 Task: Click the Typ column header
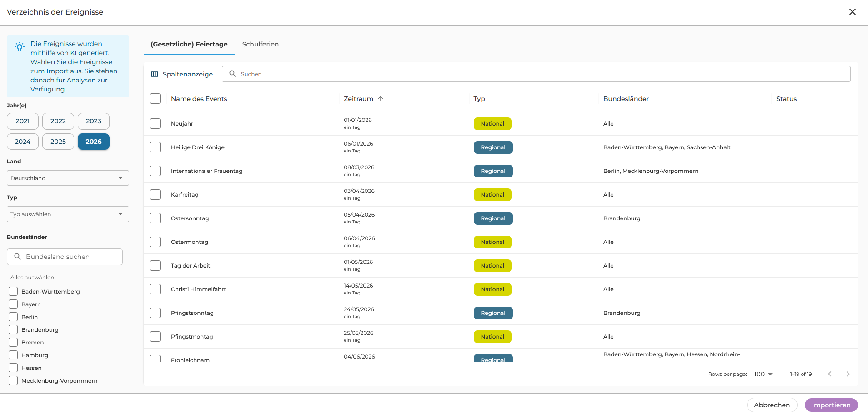479,99
